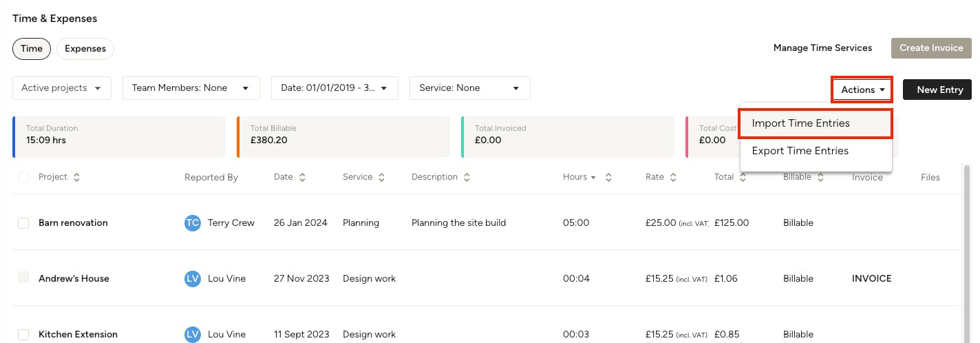Image resolution: width=980 pixels, height=343 pixels.
Task: Click LV avatar in Kitchen Extension row
Action: (193, 334)
